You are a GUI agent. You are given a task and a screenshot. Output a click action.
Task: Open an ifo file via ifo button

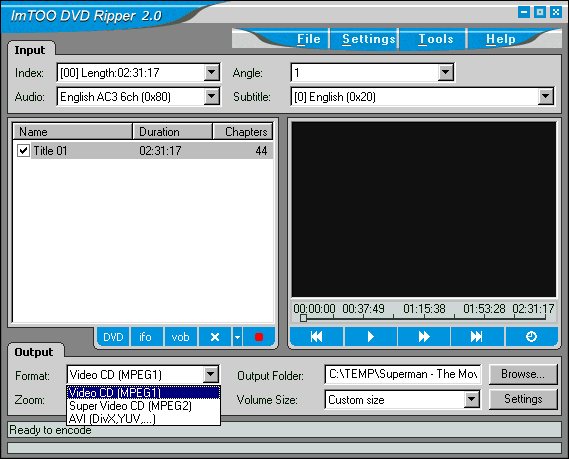point(146,337)
